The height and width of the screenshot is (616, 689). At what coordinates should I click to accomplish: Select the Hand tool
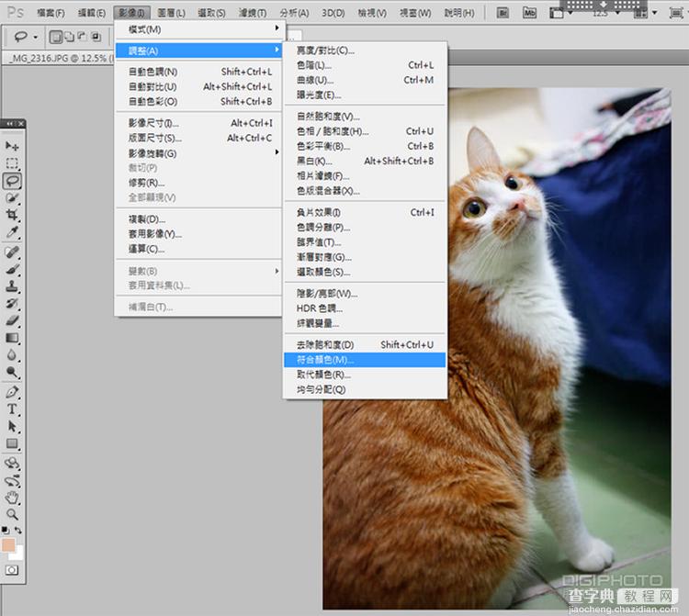(12, 498)
